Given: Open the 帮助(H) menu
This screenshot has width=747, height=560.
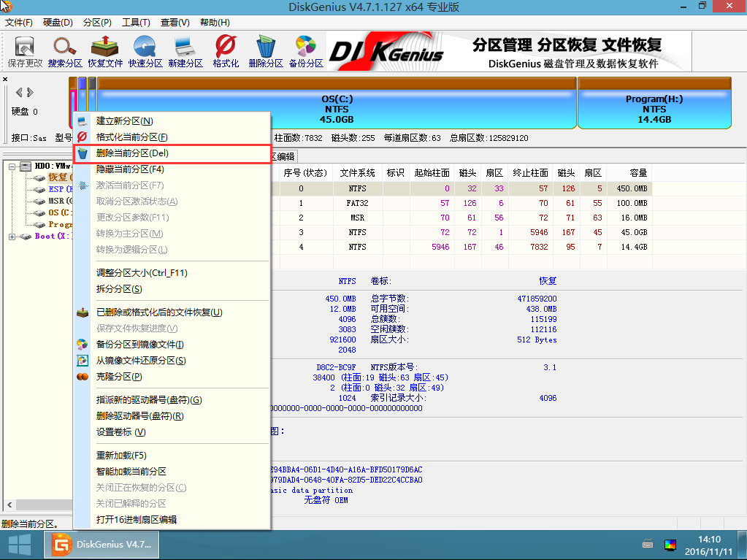Looking at the screenshot, I should 215,23.
